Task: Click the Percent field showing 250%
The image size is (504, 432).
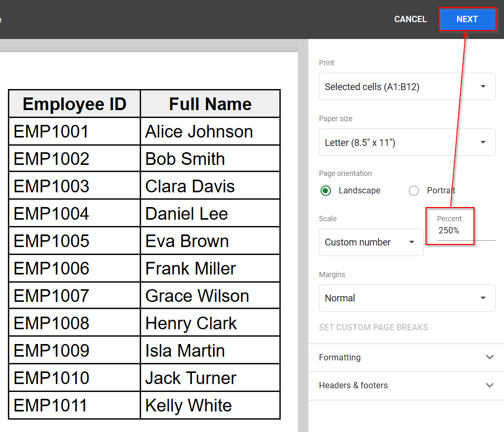Action: click(459, 231)
